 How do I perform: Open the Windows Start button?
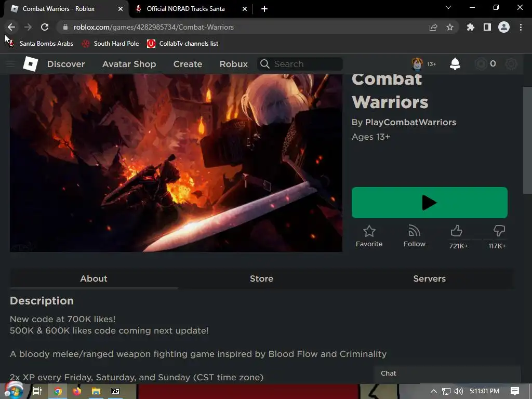14,391
